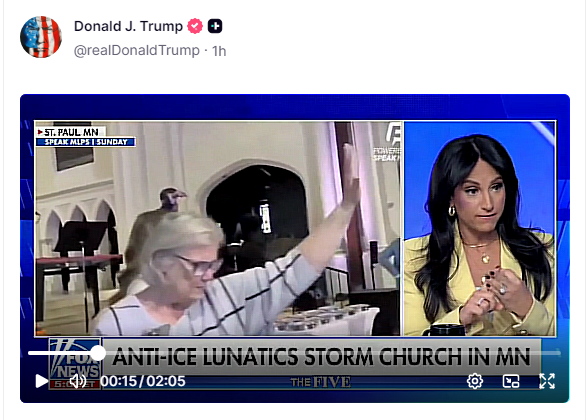The width and height of the screenshot is (587, 420).
Task: Open the post via 1h timestamp
Action: pos(219,51)
